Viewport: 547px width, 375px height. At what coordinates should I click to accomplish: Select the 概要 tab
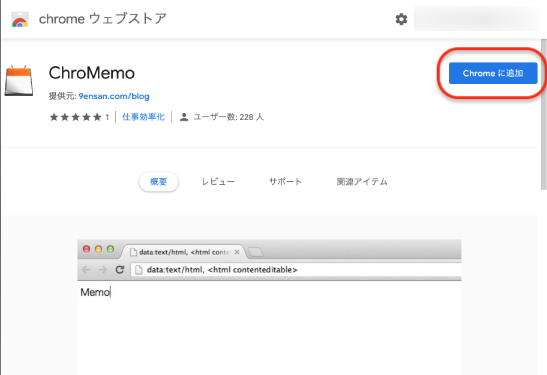click(x=158, y=182)
